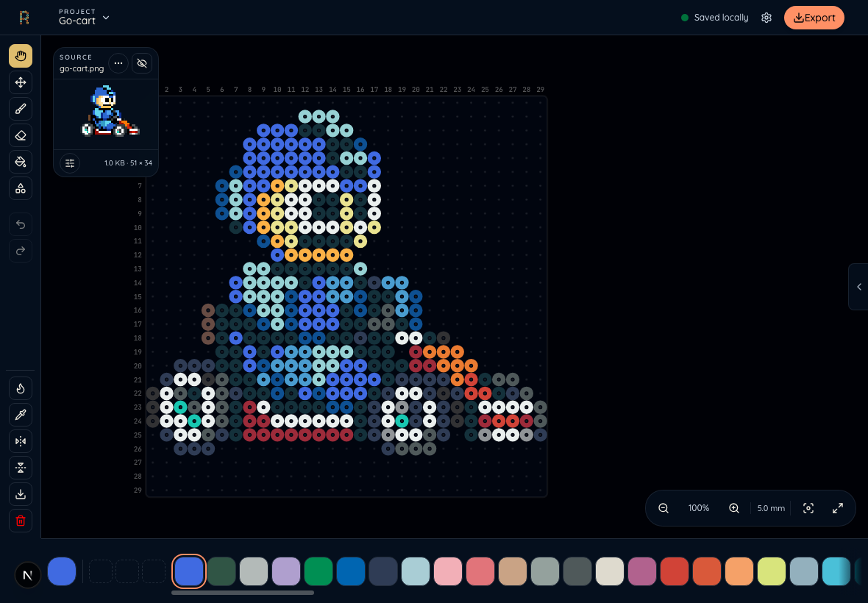
Task: Select the lime yellow-green palette swatch
Action: (x=772, y=571)
